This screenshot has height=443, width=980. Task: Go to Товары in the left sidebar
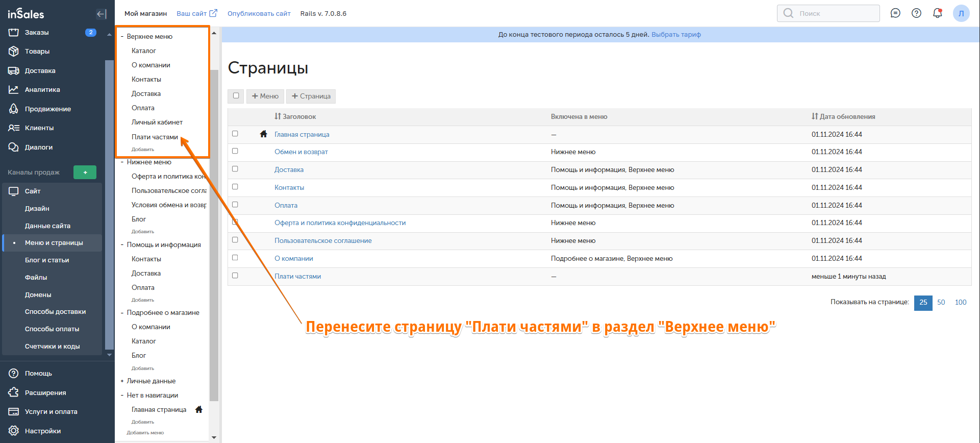coord(37,52)
